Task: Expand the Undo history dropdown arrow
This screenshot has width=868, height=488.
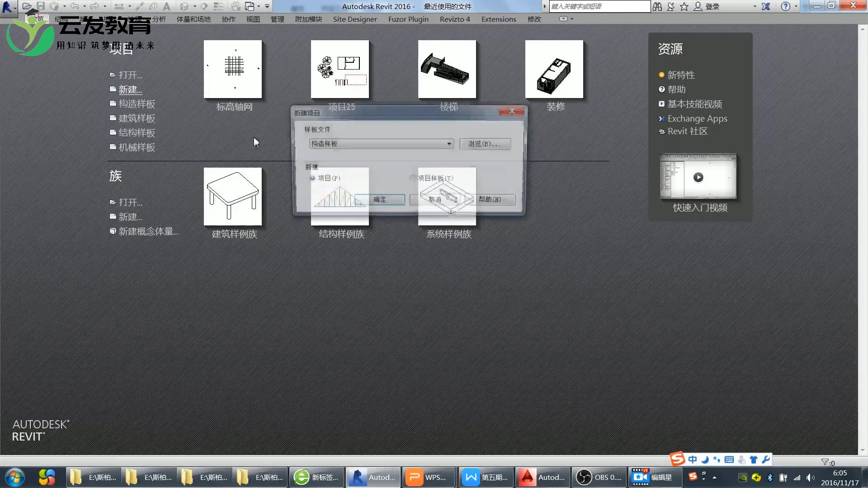Action: (x=85, y=6)
